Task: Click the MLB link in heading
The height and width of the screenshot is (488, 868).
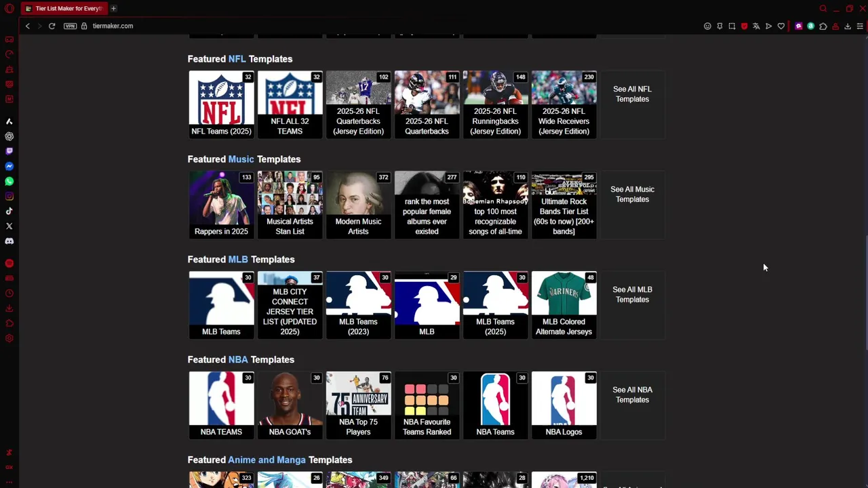Action: coord(238,260)
